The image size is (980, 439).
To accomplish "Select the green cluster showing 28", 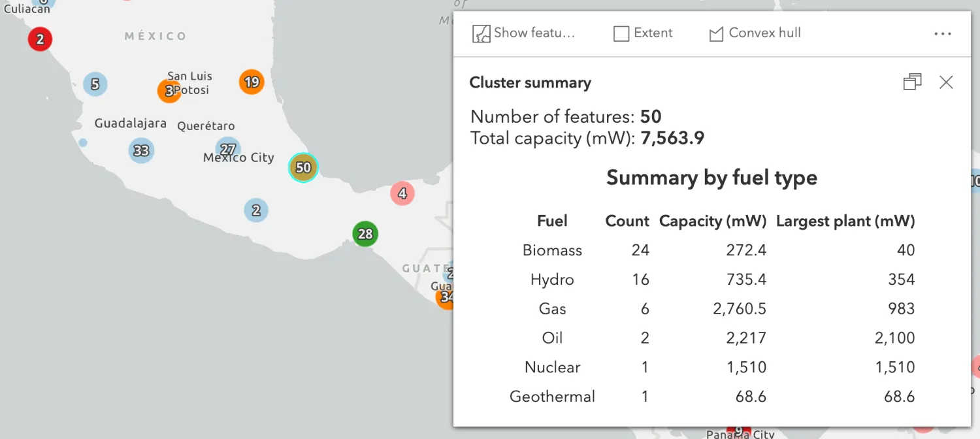I will click(x=365, y=234).
